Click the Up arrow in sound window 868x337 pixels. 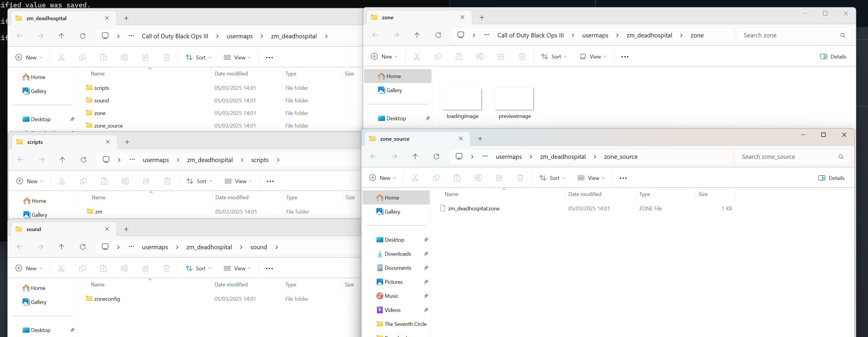click(61, 247)
